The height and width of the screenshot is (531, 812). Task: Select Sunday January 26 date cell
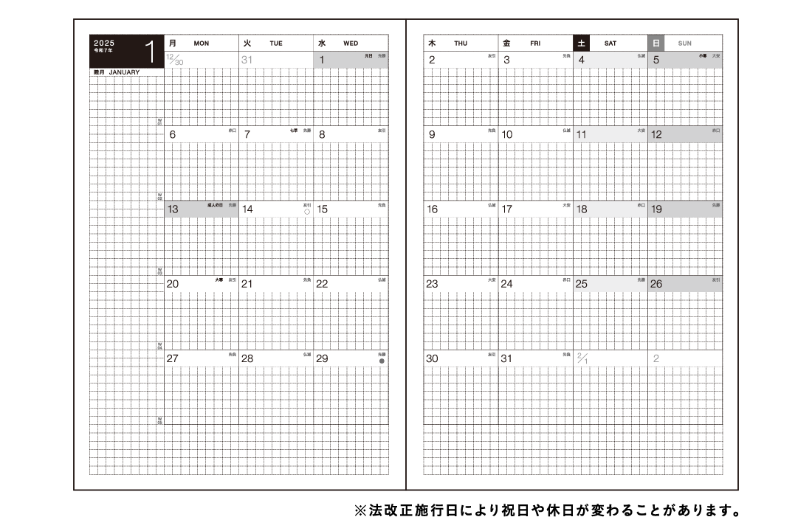pos(685,284)
